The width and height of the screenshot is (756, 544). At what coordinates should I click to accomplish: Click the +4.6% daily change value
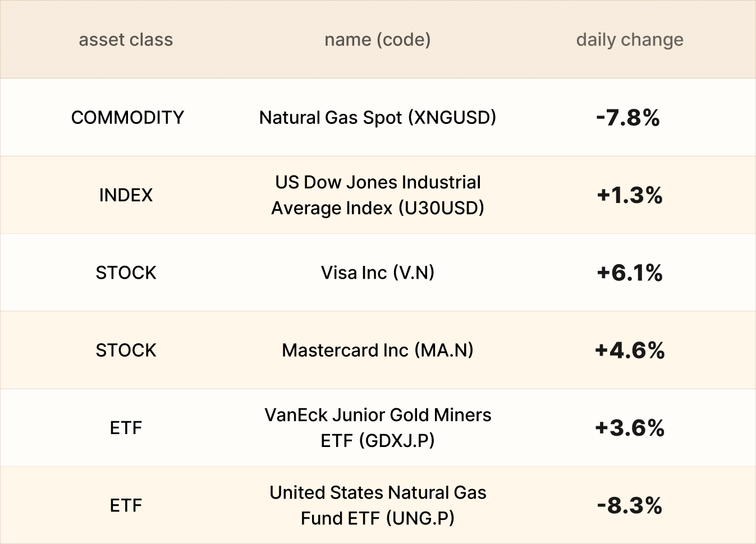point(629,350)
